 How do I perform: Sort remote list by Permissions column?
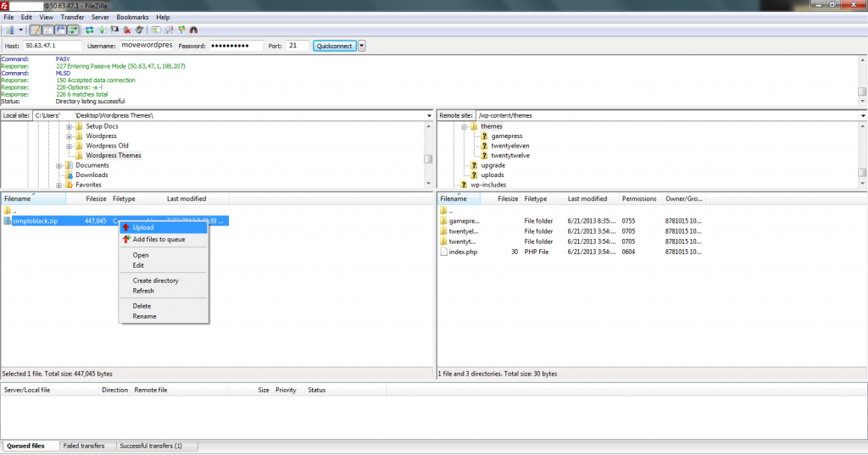click(639, 199)
